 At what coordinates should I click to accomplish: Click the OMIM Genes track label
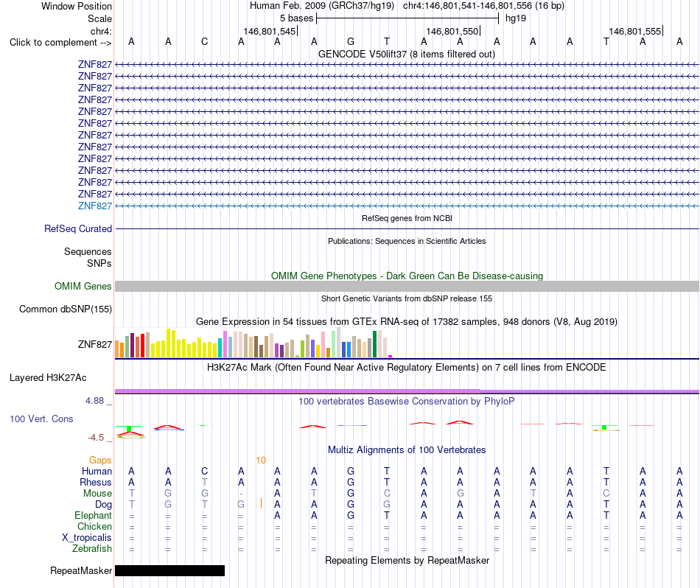click(83, 286)
